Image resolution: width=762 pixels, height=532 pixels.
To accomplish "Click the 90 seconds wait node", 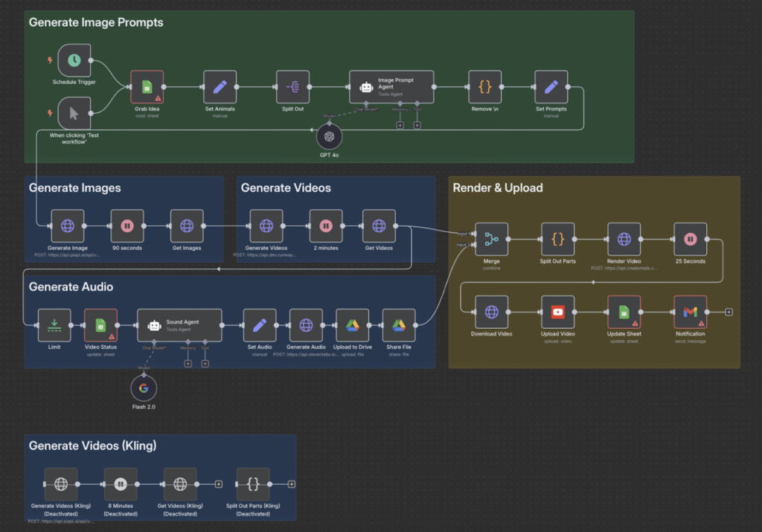I will click(127, 225).
